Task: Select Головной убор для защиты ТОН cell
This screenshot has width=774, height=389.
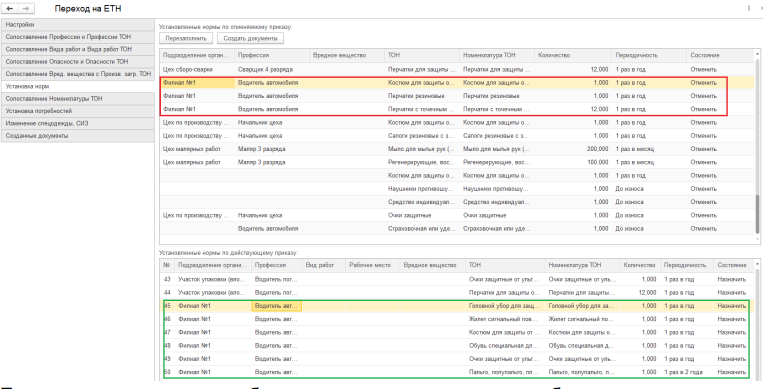Action: (505, 306)
